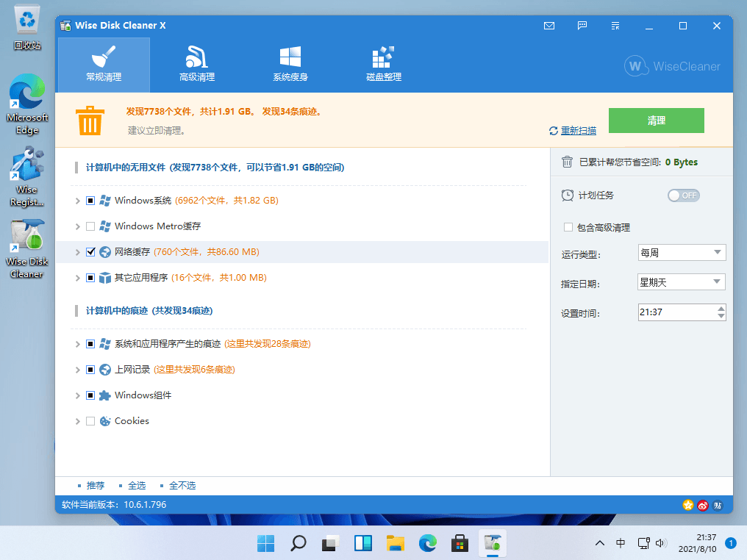This screenshot has height=560, width=747.
Task: Expand the 其它应用程序 row
Action: pyautogui.click(x=78, y=278)
